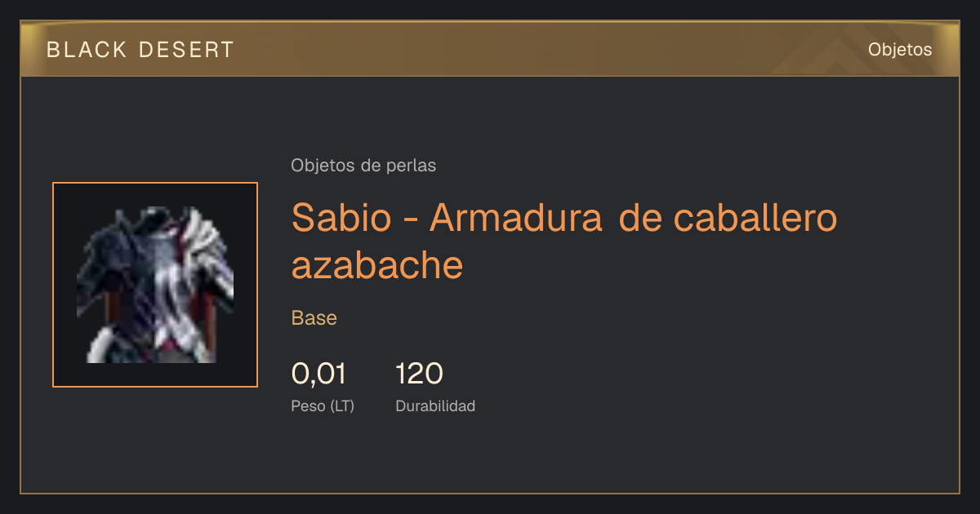Click the Sabio - Armadura de caballero azabache title
The height and width of the screenshot is (514, 980).
tap(564, 241)
